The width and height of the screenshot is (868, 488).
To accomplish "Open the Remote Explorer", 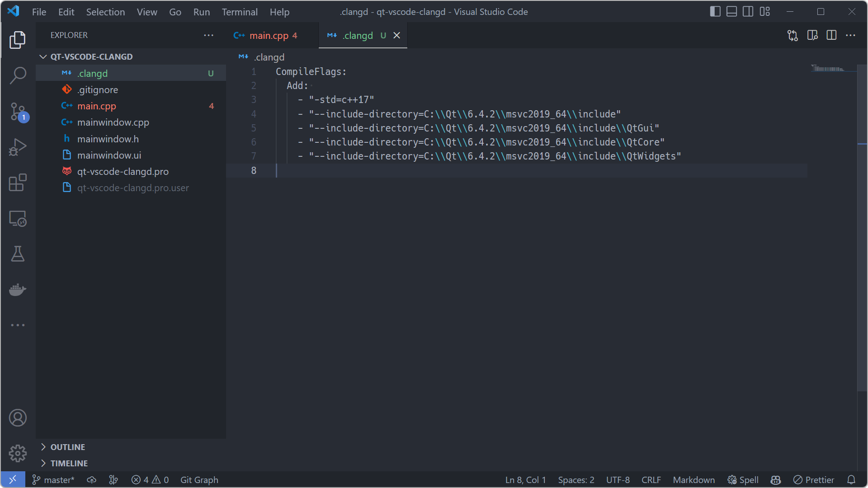I will pyautogui.click(x=18, y=218).
